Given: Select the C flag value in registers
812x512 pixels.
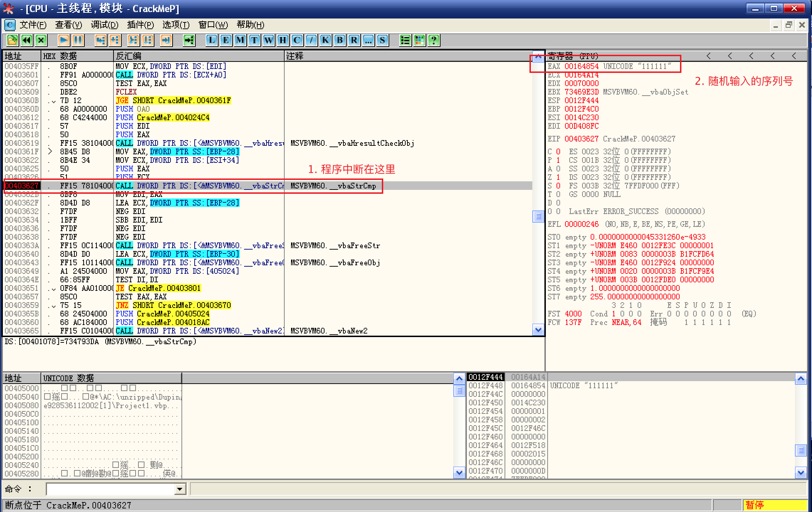Looking at the screenshot, I should pos(558,151).
